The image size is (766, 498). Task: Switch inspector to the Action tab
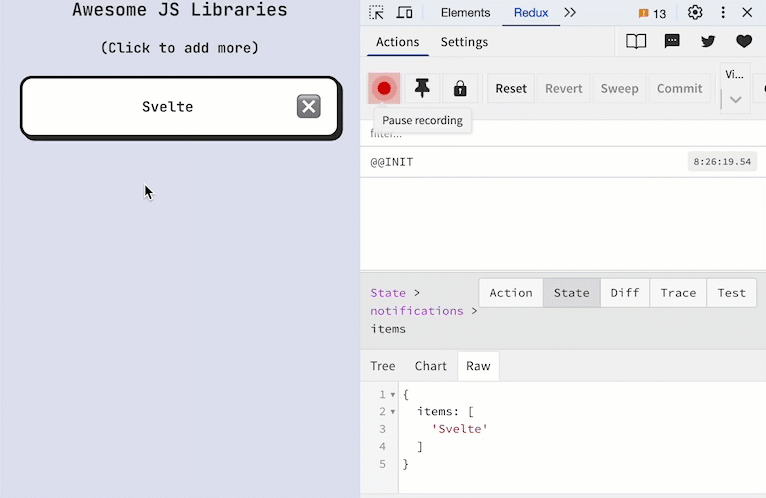click(x=511, y=293)
